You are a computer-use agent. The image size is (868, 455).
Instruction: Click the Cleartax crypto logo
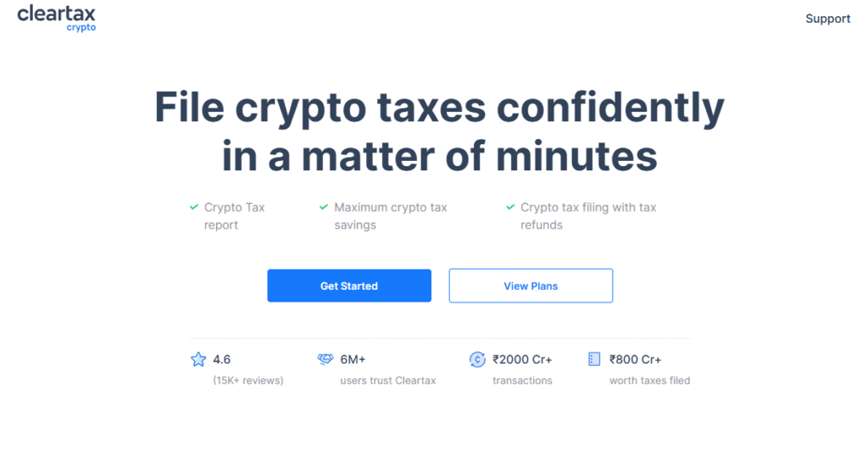click(x=57, y=19)
